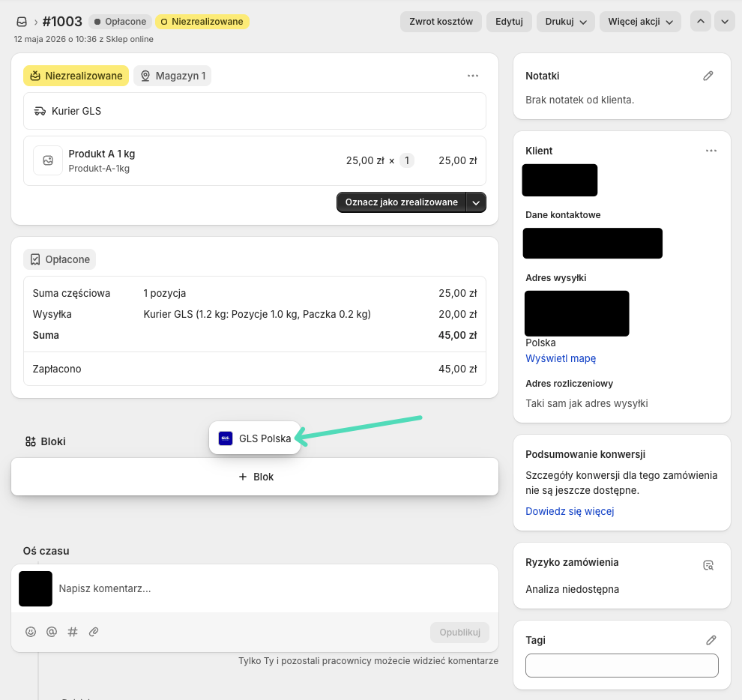Edit tags with the Tagi pencil icon

[x=711, y=640]
